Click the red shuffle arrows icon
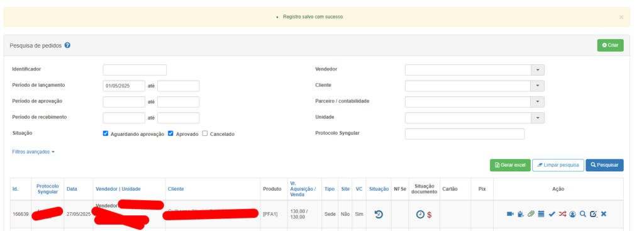Image resolution: width=644 pixels, height=231 pixels. coord(562,214)
